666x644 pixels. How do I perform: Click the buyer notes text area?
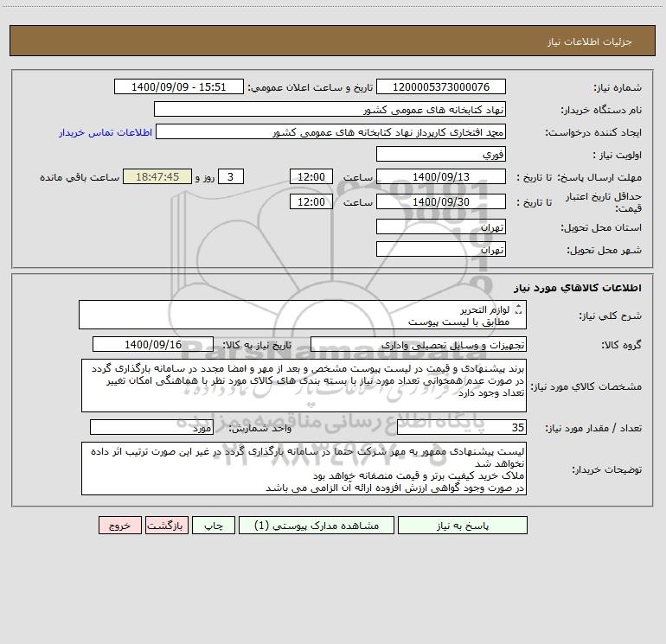pyautogui.click(x=304, y=469)
